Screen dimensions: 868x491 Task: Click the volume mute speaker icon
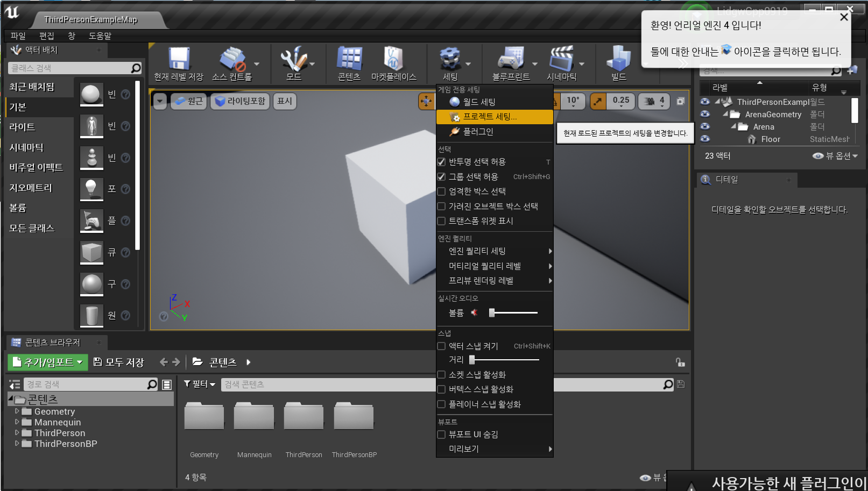pyautogui.click(x=474, y=312)
